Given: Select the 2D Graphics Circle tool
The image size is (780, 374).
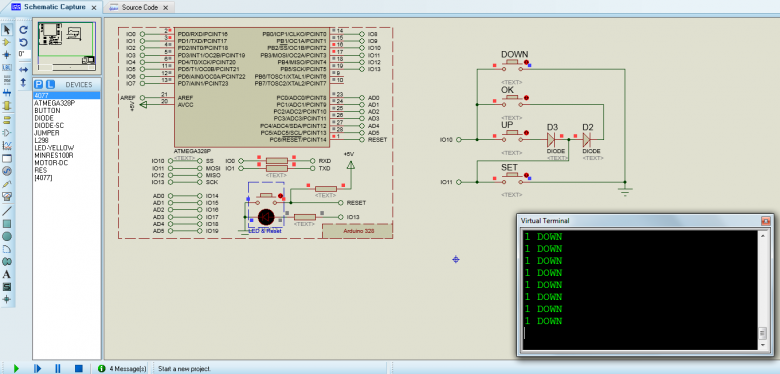Looking at the screenshot, I should click(x=6, y=236).
